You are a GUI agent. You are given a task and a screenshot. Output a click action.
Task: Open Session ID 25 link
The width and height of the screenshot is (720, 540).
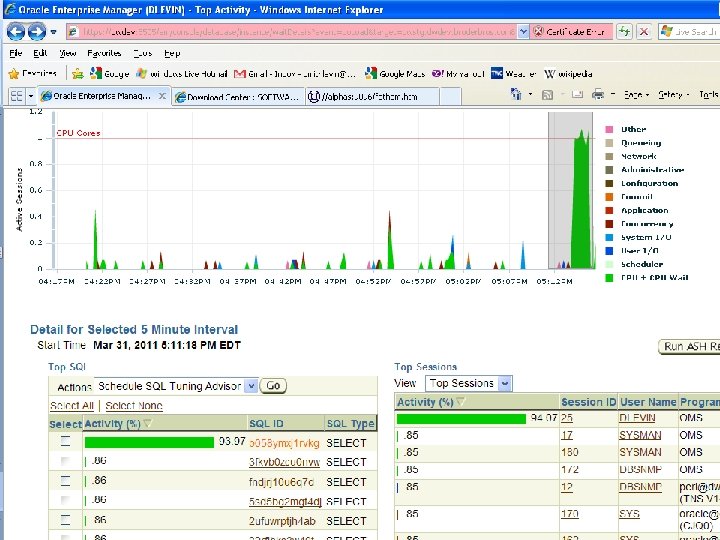(567, 418)
